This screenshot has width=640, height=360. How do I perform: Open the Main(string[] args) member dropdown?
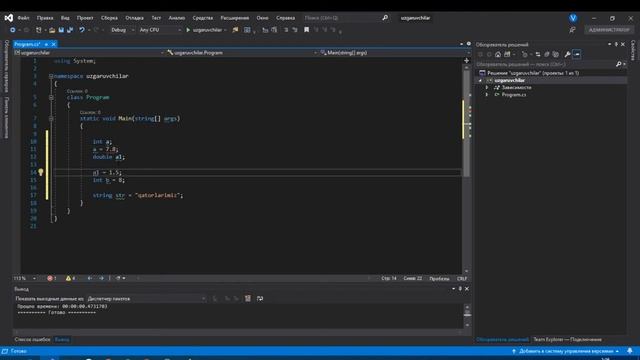[394, 53]
